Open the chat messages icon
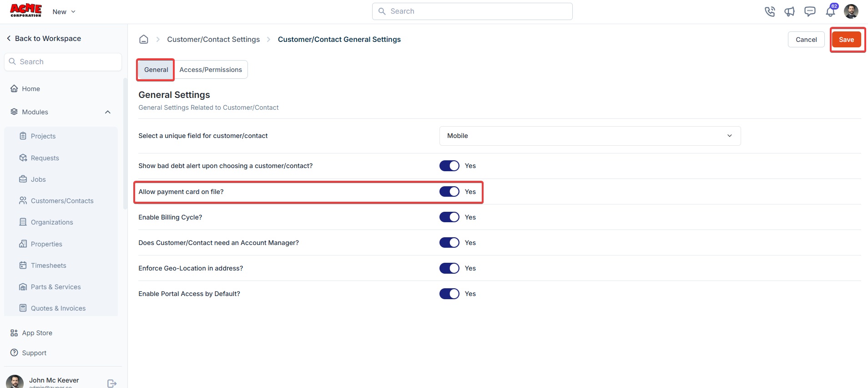 810,12
